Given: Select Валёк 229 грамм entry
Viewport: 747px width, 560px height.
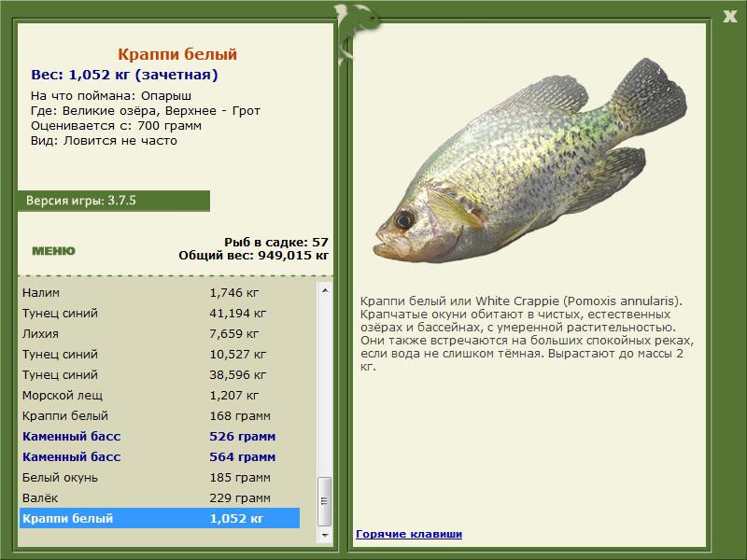Looking at the screenshot, I should (159, 498).
